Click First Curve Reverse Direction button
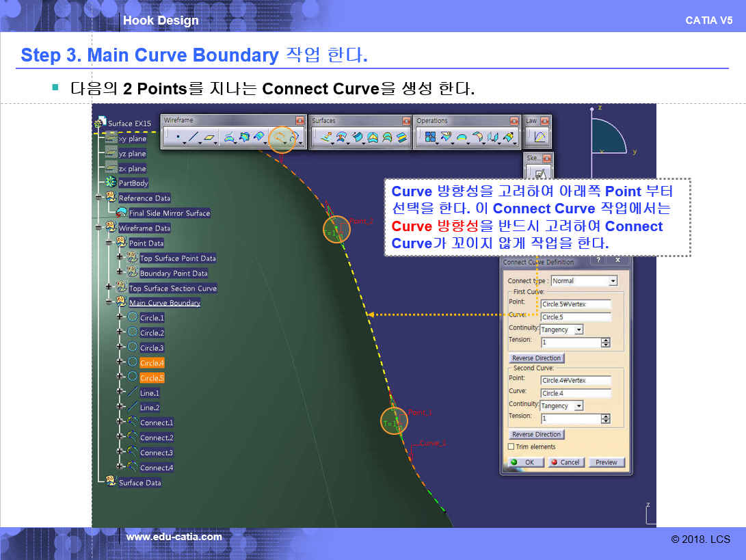This screenshot has width=746, height=560. coord(537,358)
